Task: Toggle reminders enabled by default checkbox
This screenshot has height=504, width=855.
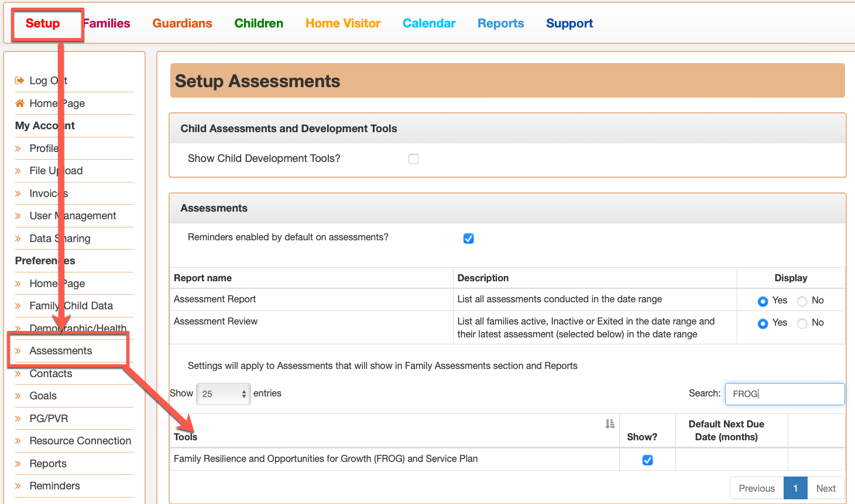Action: coord(469,239)
